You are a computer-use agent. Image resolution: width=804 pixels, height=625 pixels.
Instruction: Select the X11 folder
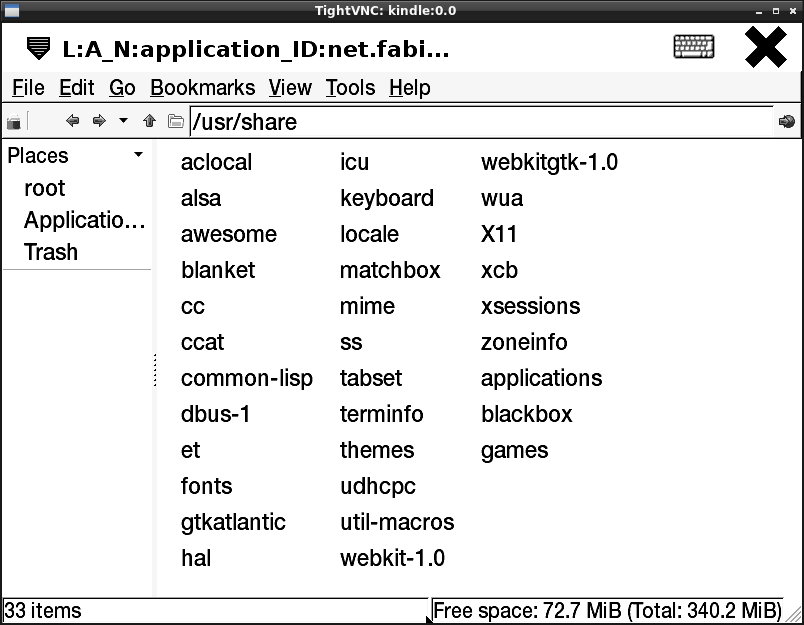499,234
